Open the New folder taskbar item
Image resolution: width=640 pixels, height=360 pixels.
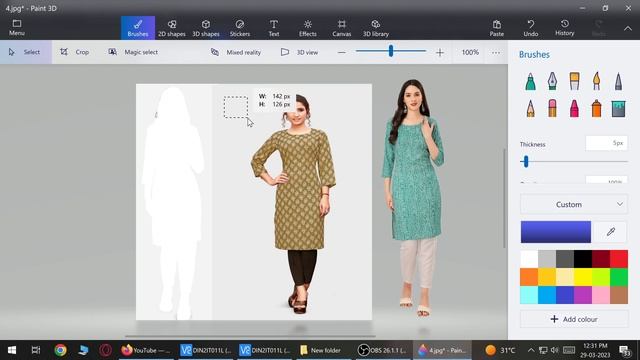(320, 350)
